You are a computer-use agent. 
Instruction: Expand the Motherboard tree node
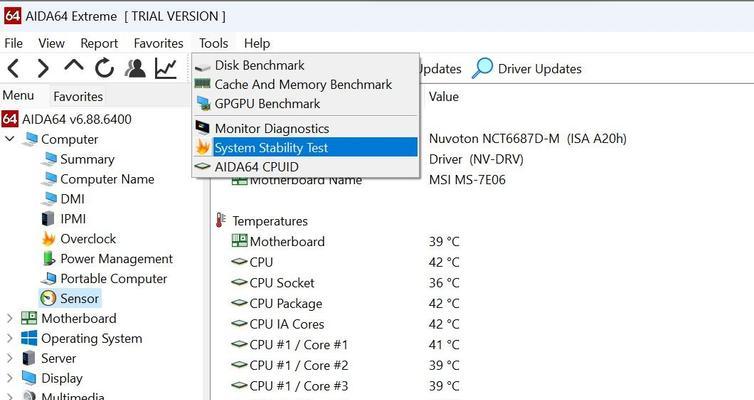[10, 318]
